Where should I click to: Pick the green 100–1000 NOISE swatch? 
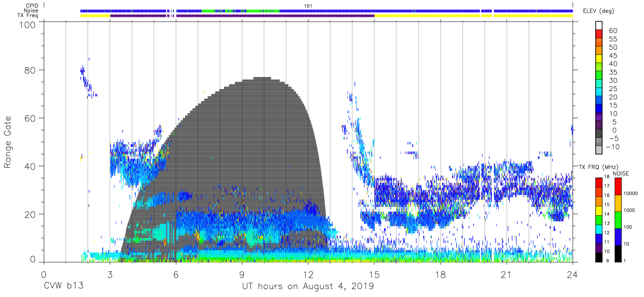pyautogui.click(x=618, y=219)
